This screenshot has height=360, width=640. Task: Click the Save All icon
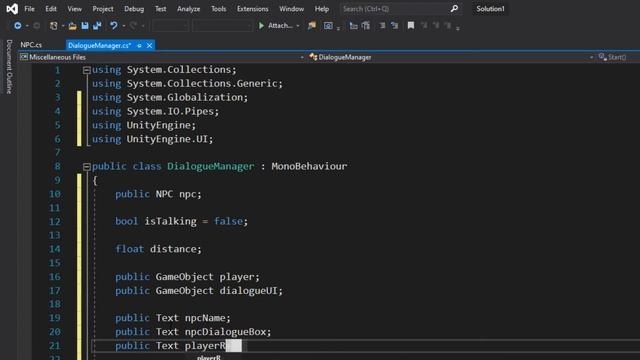point(97,26)
